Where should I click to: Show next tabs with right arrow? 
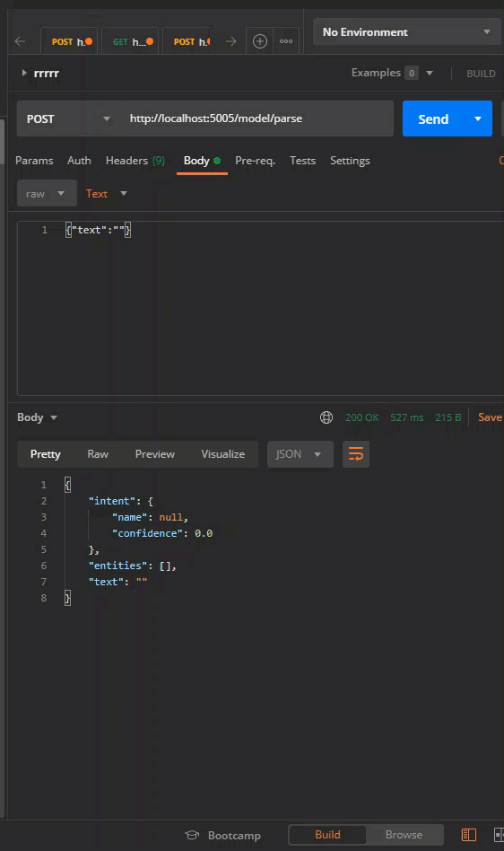[x=230, y=41]
